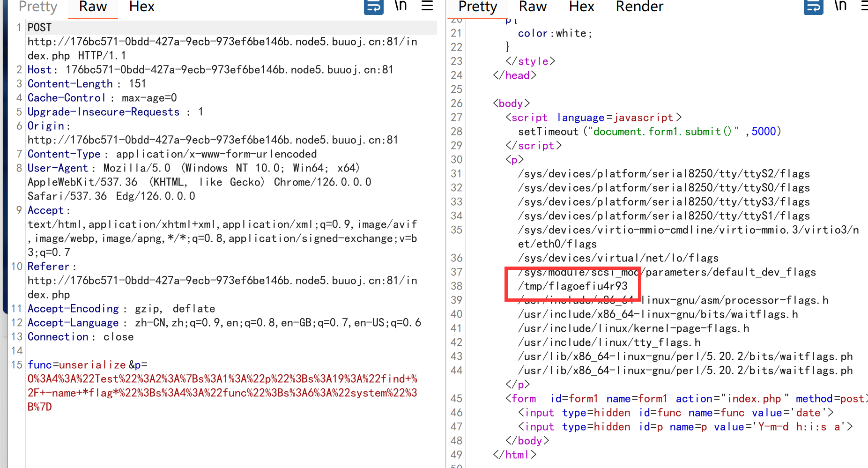868x468 pixels.
Task: Click the hidden input id=p line
Action: click(x=685, y=427)
